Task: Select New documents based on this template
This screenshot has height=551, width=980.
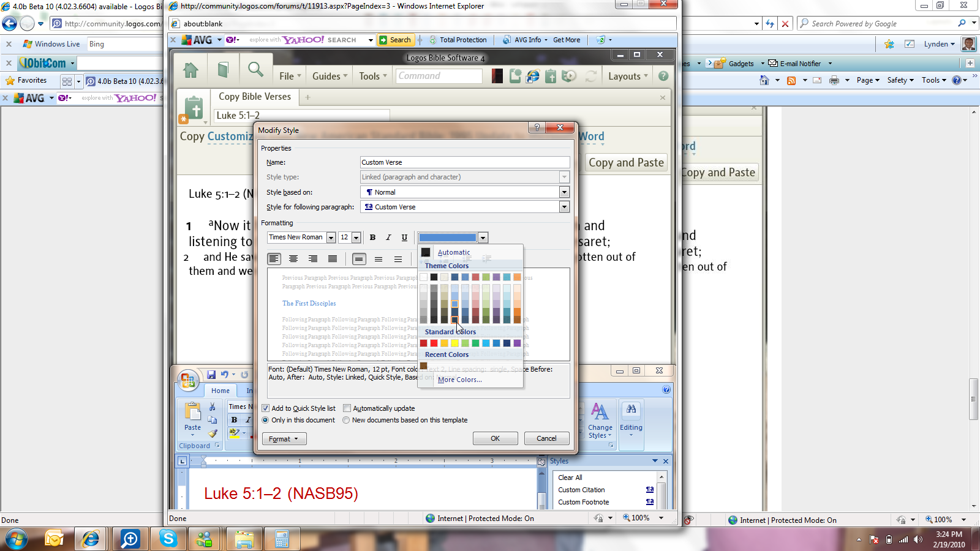Action: tap(346, 420)
